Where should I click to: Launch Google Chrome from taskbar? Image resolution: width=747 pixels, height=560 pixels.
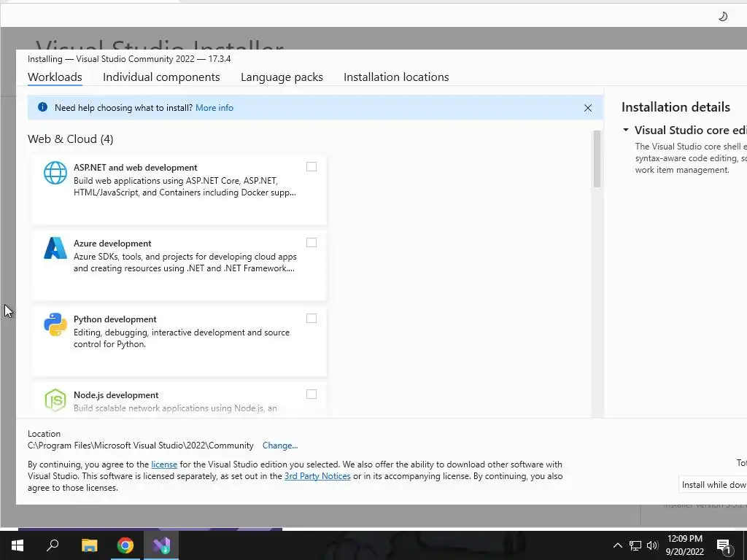tap(125, 545)
